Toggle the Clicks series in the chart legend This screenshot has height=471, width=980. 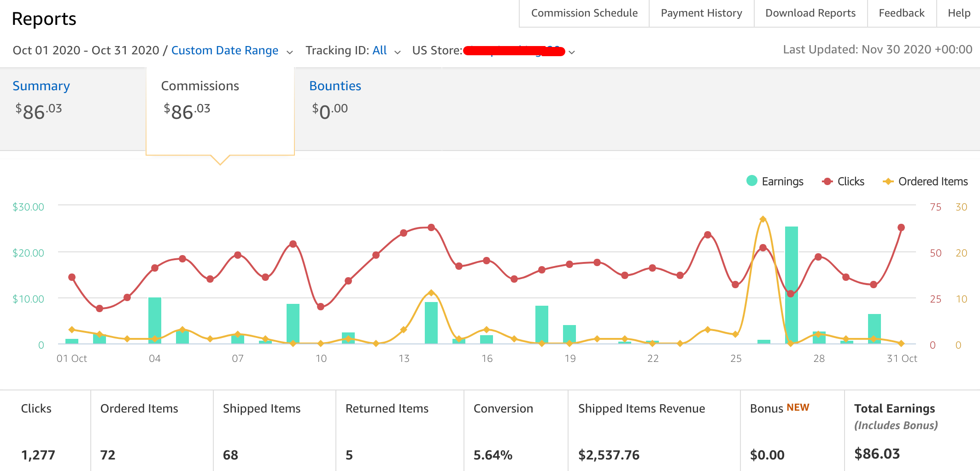tap(843, 181)
